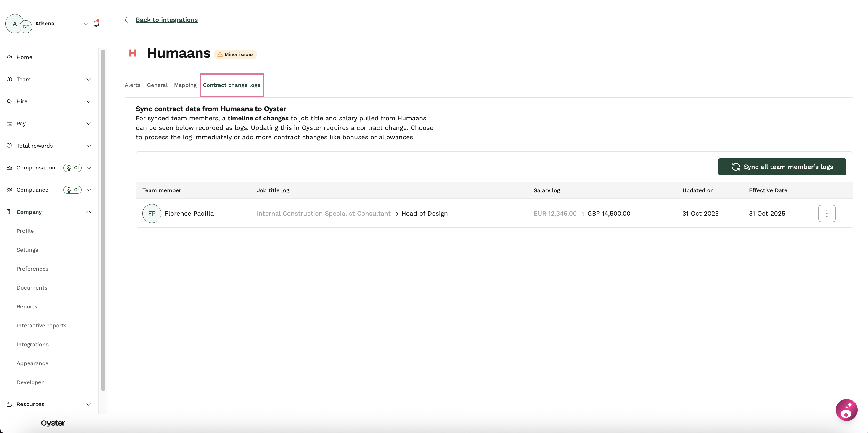Click the OI badge next to Compliance
Viewport: 868px width, 433px height.
click(x=73, y=190)
